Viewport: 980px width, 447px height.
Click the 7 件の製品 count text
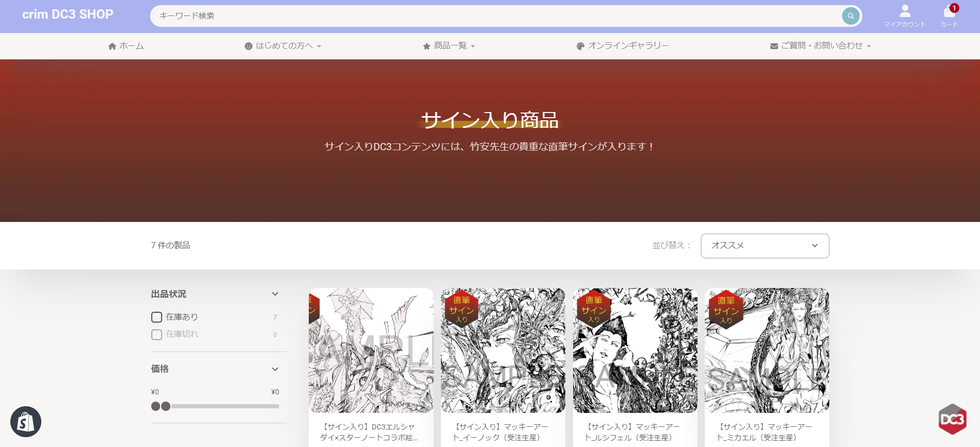170,245
